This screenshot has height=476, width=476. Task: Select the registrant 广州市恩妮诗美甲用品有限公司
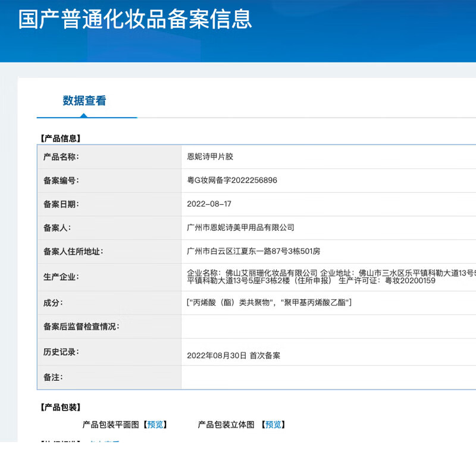(x=240, y=227)
